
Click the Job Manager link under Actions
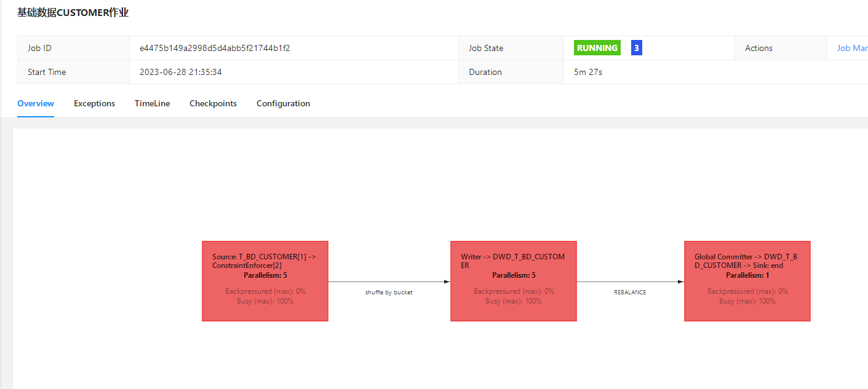click(x=852, y=48)
